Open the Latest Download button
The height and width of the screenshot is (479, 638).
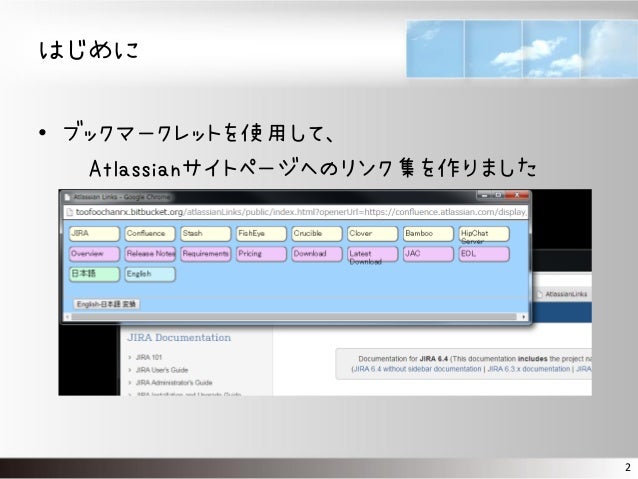point(372,254)
